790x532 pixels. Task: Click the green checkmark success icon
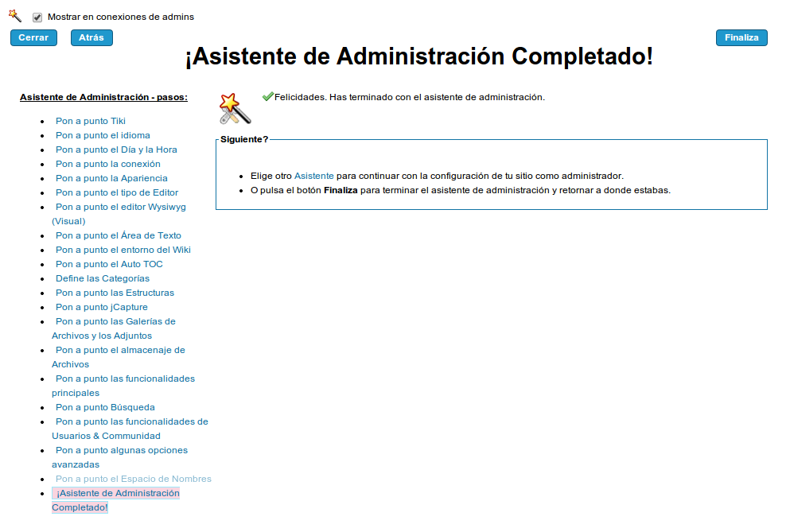[267, 96]
